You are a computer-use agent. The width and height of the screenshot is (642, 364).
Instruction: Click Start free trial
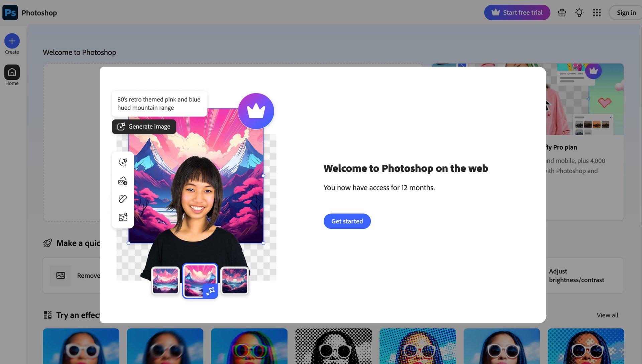point(517,12)
